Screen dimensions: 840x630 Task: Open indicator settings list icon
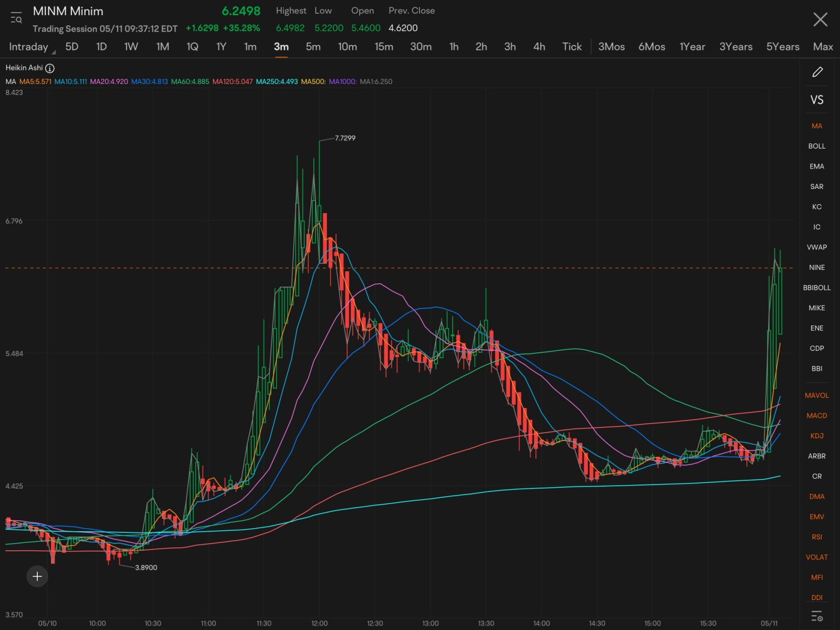pyautogui.click(x=817, y=616)
